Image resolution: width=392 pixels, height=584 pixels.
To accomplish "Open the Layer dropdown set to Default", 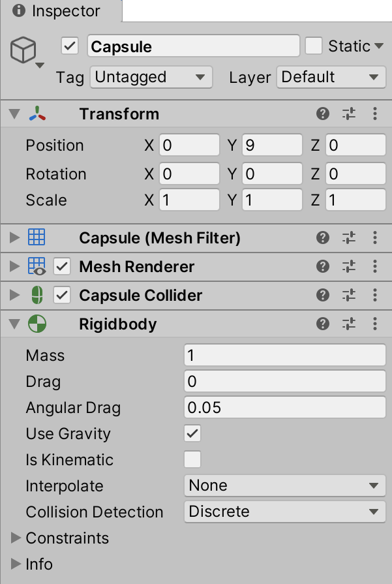I will [330, 77].
